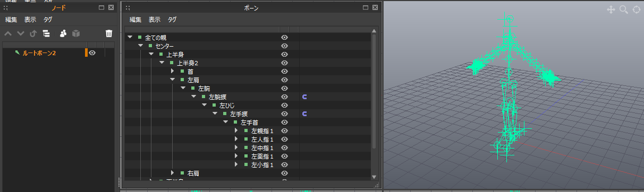This screenshot has height=192, width=644.
Task: Select the 左手捩 bone name
Action: pyautogui.click(x=239, y=114)
